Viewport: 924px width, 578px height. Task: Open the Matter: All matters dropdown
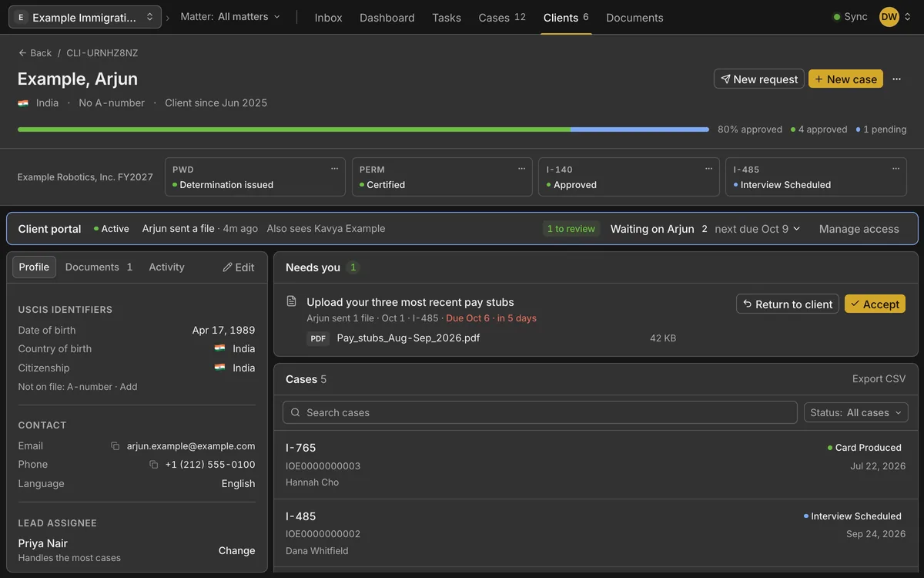click(x=230, y=17)
